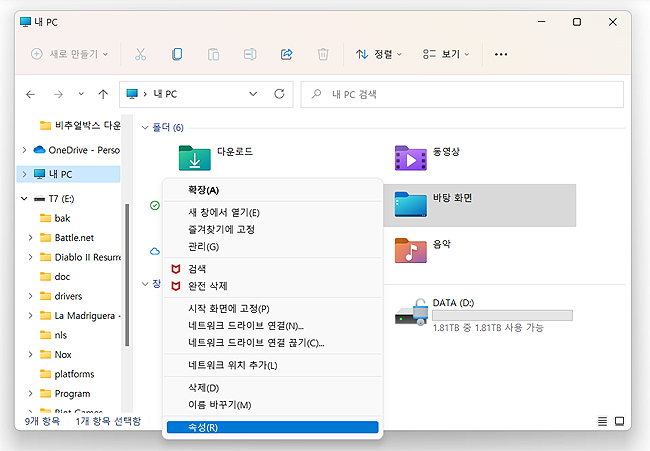Choose 삭제(D) in the context menu
The image size is (650, 451).
coord(272,388)
